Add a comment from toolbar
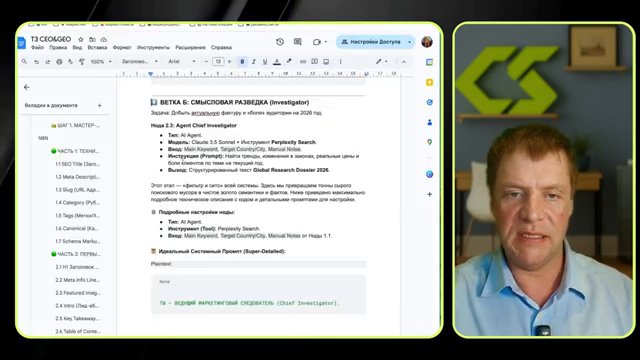Image resolution: width=640 pixels, height=360 pixels. click(x=314, y=62)
